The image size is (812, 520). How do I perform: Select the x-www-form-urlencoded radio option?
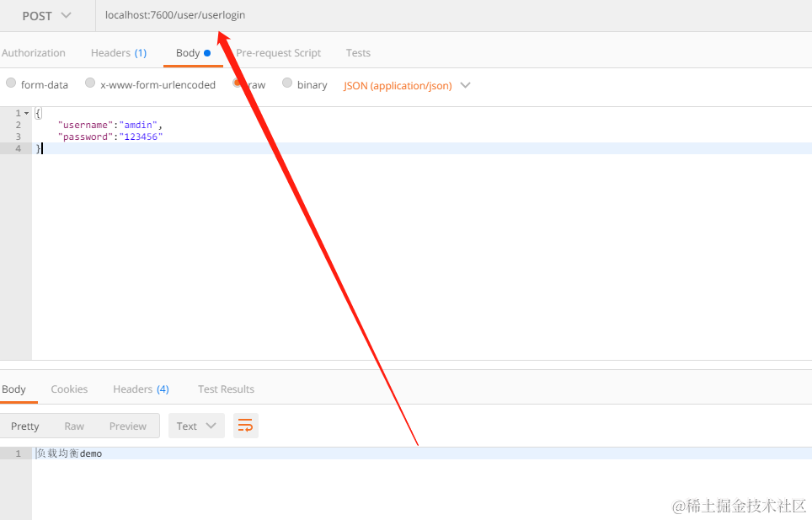click(90, 83)
